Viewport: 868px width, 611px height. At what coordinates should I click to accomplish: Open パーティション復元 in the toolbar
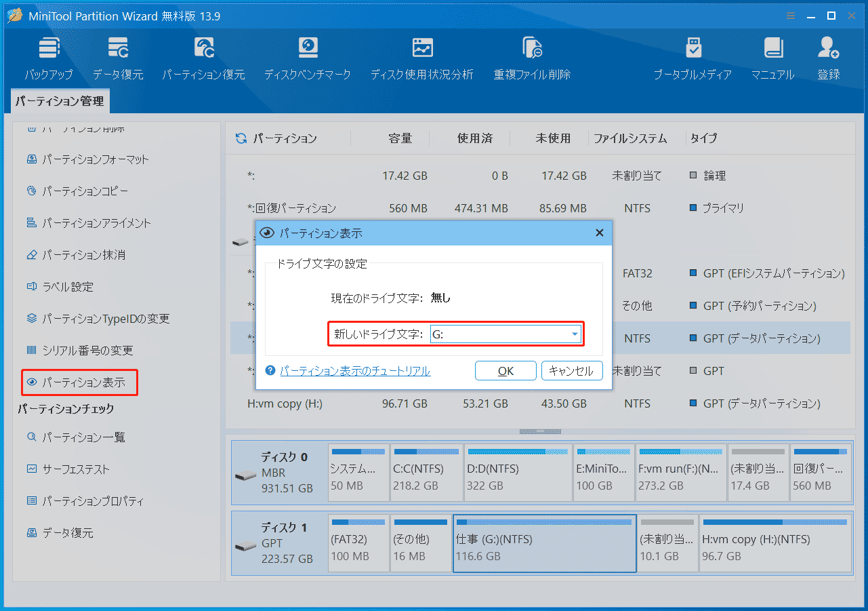(204, 58)
